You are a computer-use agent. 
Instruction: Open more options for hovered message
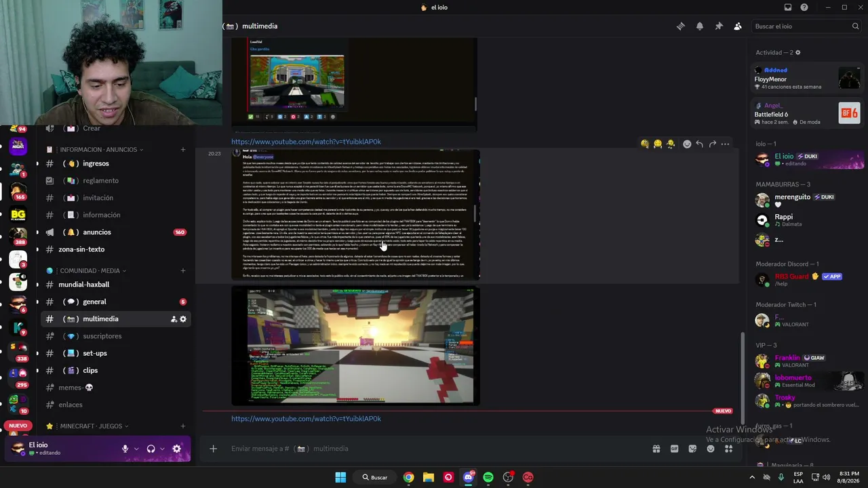pos(725,144)
